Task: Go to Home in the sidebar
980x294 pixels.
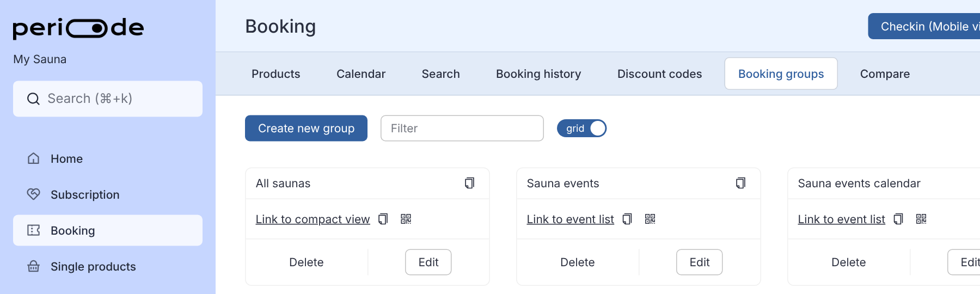Action: click(x=108, y=158)
